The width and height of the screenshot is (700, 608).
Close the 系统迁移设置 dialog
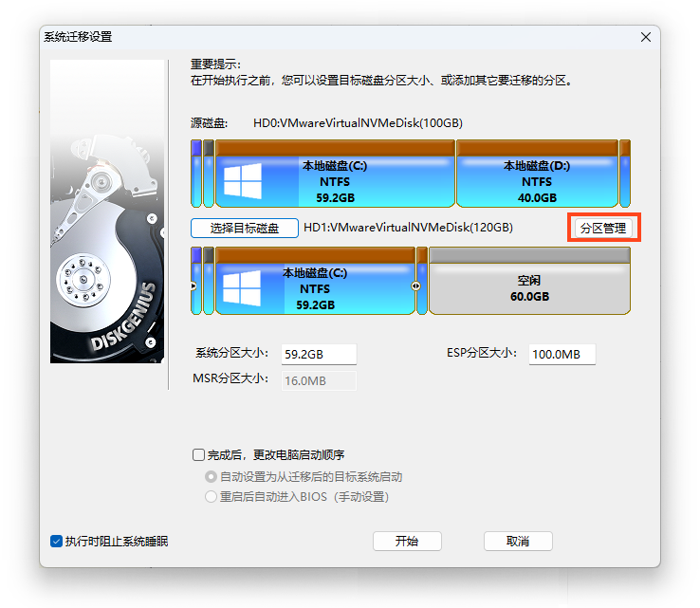[646, 37]
